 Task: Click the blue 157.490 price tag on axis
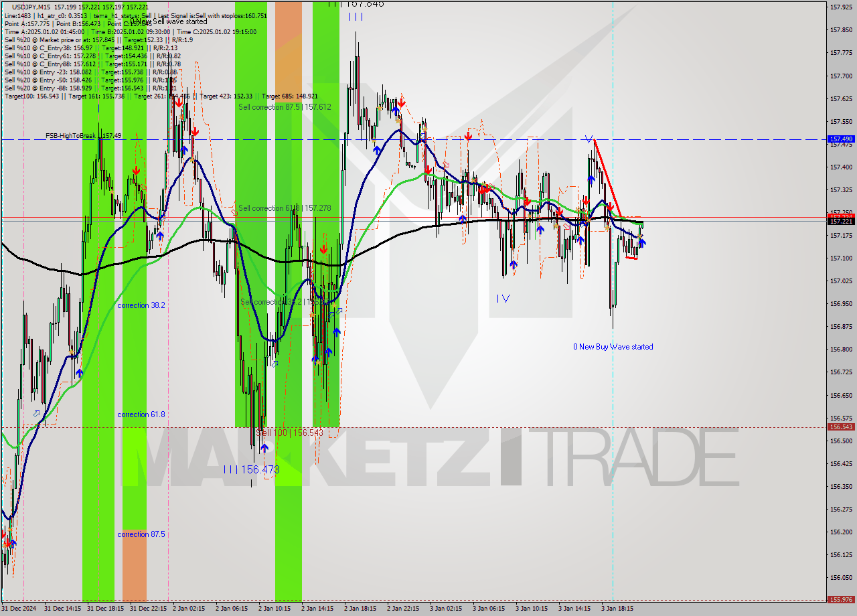click(842, 139)
